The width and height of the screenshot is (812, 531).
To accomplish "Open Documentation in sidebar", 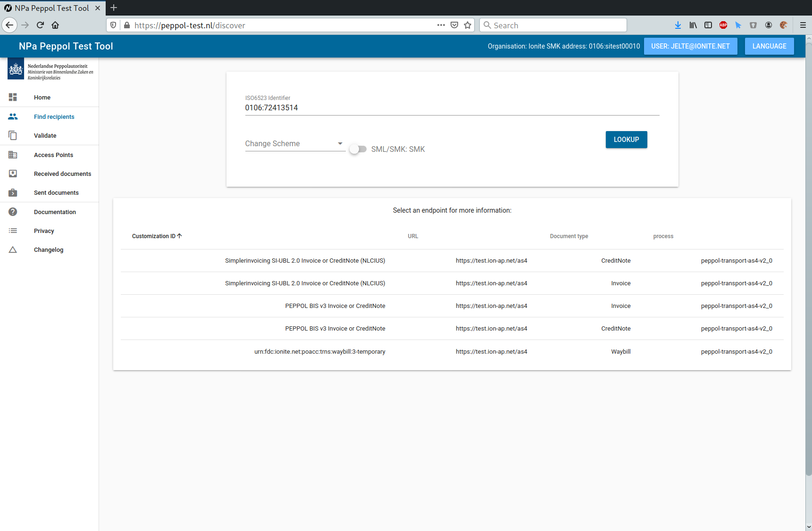I will click(x=50, y=212).
